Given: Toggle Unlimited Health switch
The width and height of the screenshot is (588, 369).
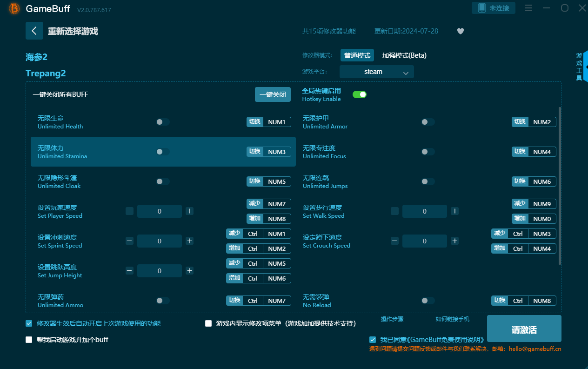Looking at the screenshot, I should (162, 122).
